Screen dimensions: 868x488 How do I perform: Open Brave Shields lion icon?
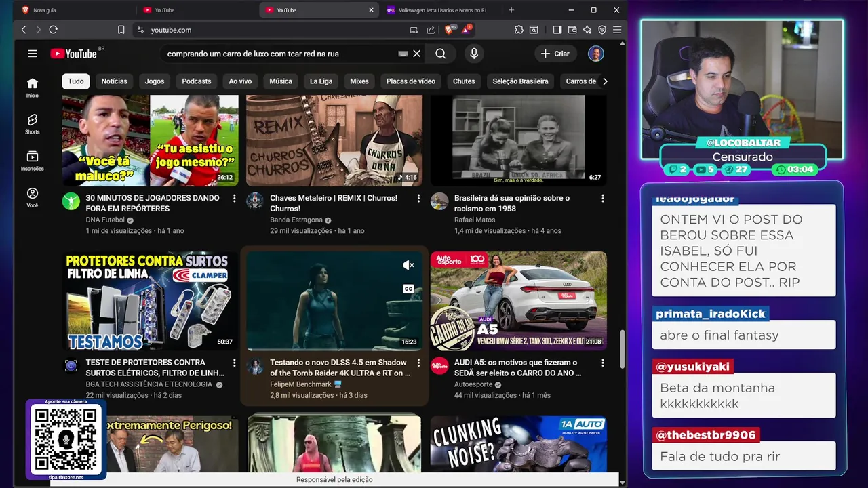[x=450, y=30]
